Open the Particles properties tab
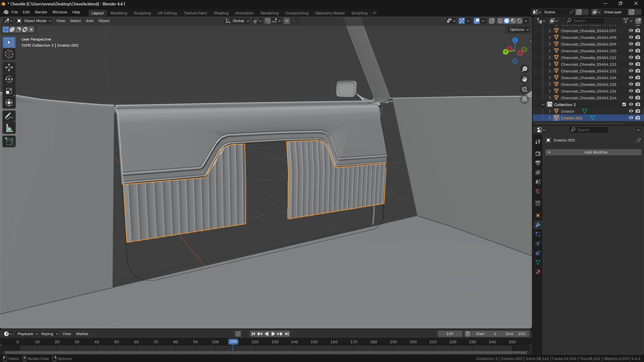 [x=538, y=234]
